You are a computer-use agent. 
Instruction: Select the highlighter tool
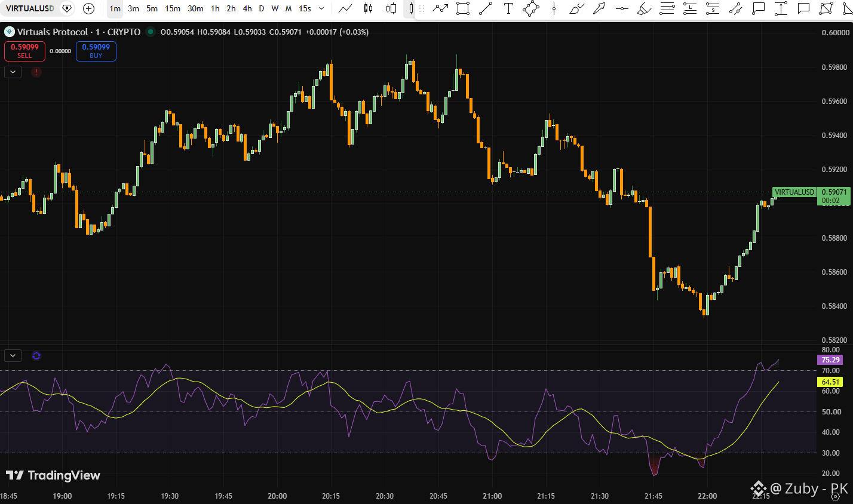[645, 8]
